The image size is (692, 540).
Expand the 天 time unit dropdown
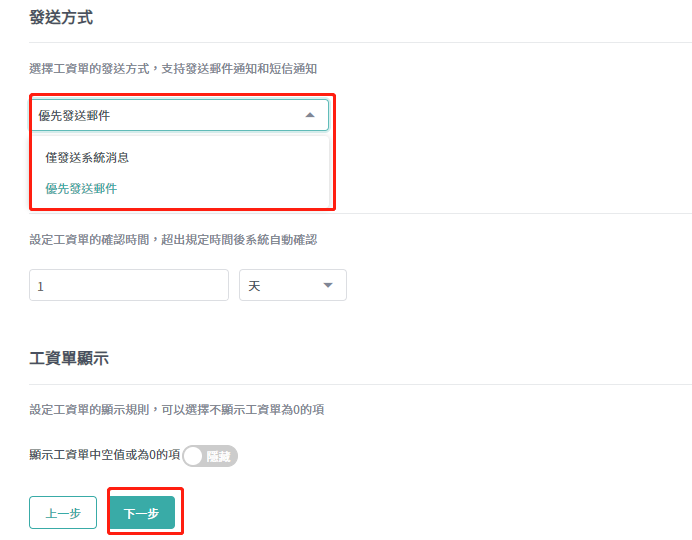[293, 285]
